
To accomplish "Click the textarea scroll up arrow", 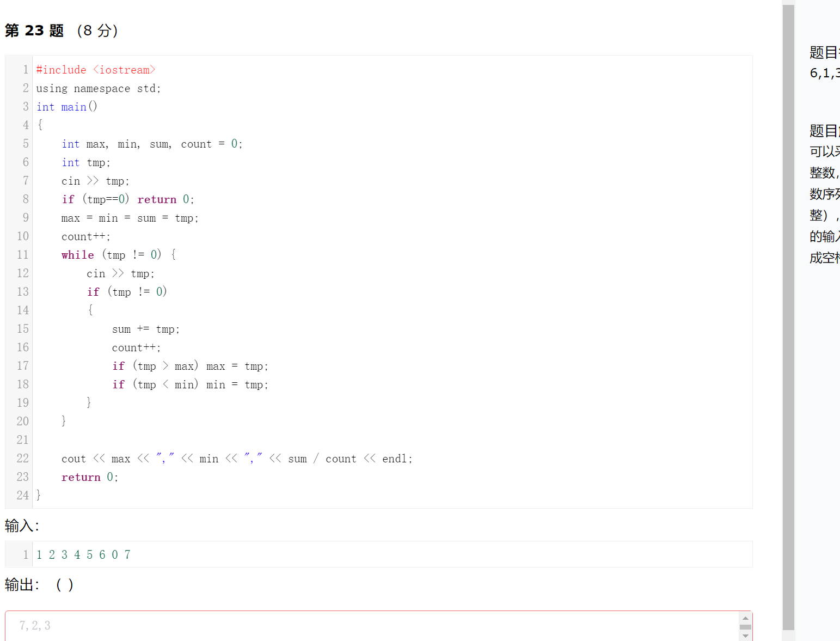I will 745,618.
